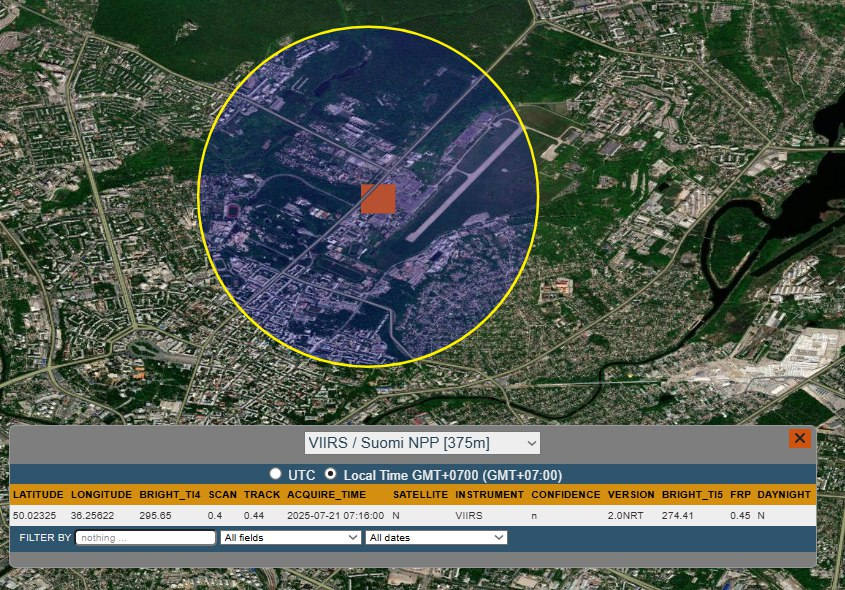Sort by ACQUIRE_TIME column header
The width and height of the screenshot is (845, 590).
tap(327, 495)
